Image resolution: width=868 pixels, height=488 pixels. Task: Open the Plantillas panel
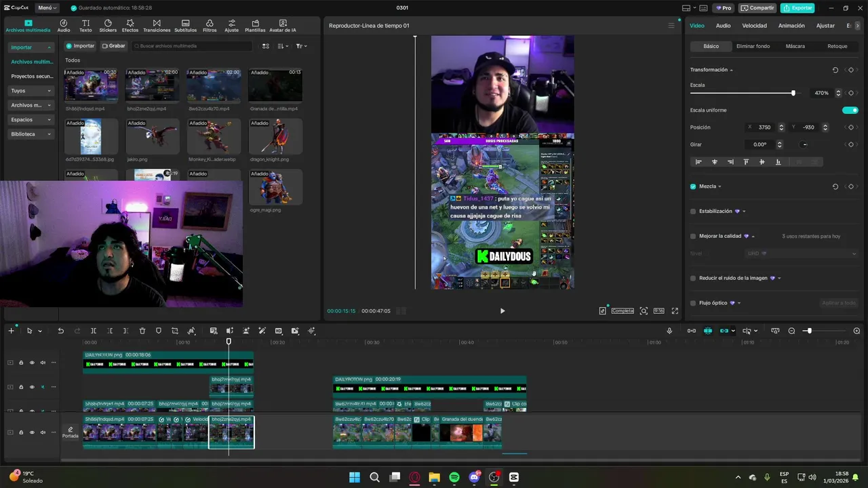pyautogui.click(x=255, y=26)
